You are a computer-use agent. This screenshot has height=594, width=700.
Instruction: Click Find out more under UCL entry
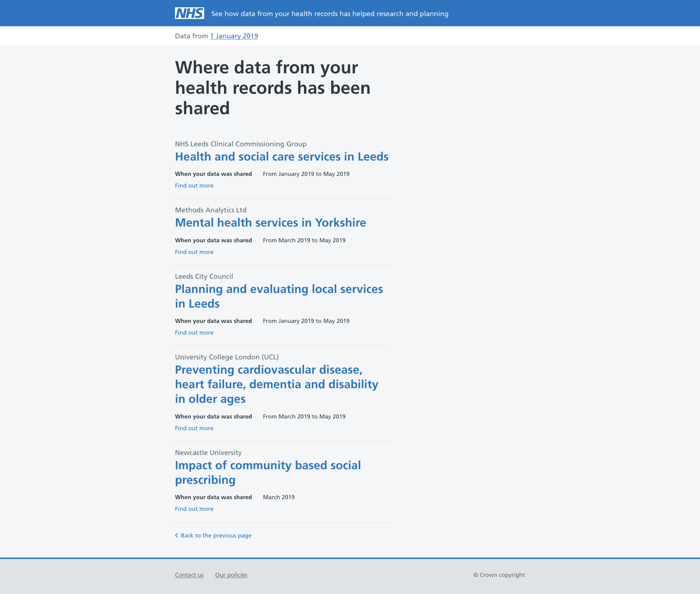194,428
